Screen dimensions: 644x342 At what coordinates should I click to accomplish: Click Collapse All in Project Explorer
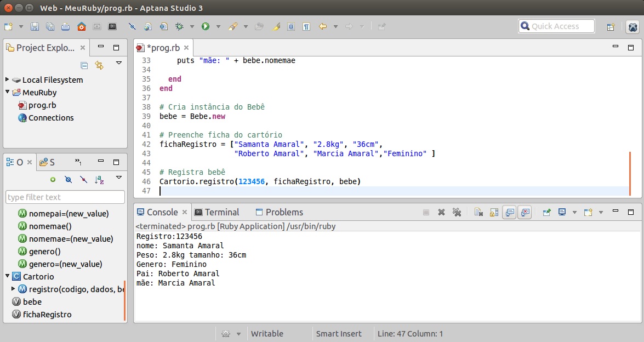pos(84,65)
